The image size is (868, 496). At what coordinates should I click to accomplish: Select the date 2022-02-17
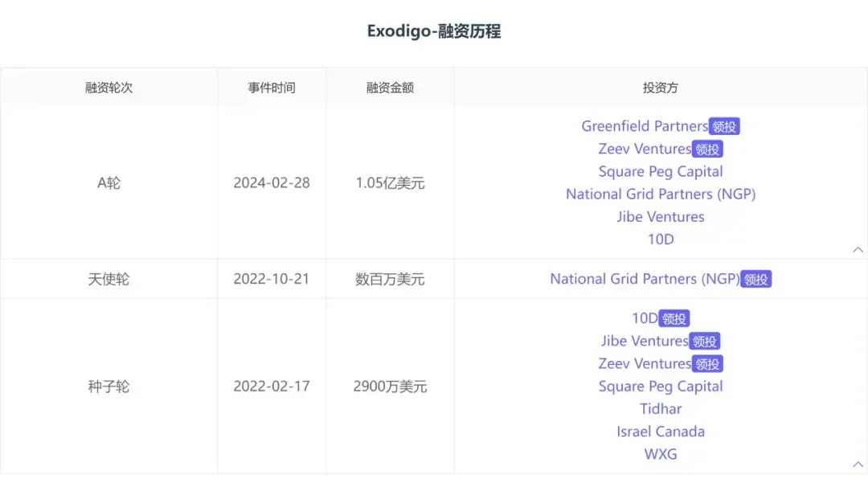(x=272, y=387)
